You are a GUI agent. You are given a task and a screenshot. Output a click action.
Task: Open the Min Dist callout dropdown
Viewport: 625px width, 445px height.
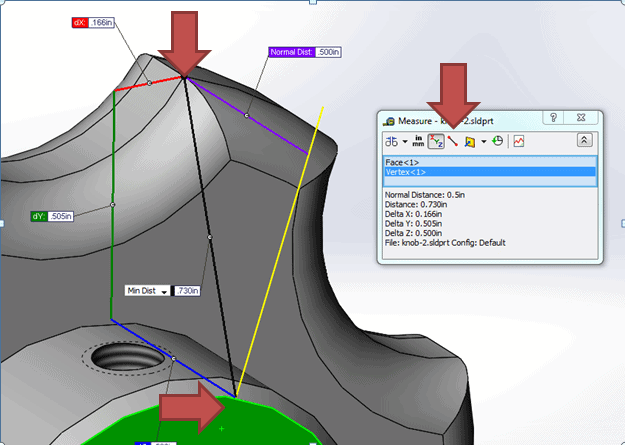[163, 291]
